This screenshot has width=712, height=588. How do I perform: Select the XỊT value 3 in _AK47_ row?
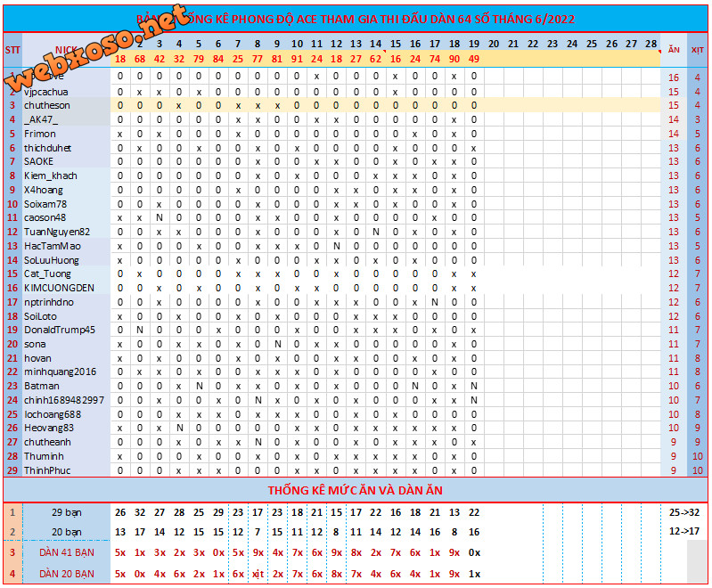(698, 119)
